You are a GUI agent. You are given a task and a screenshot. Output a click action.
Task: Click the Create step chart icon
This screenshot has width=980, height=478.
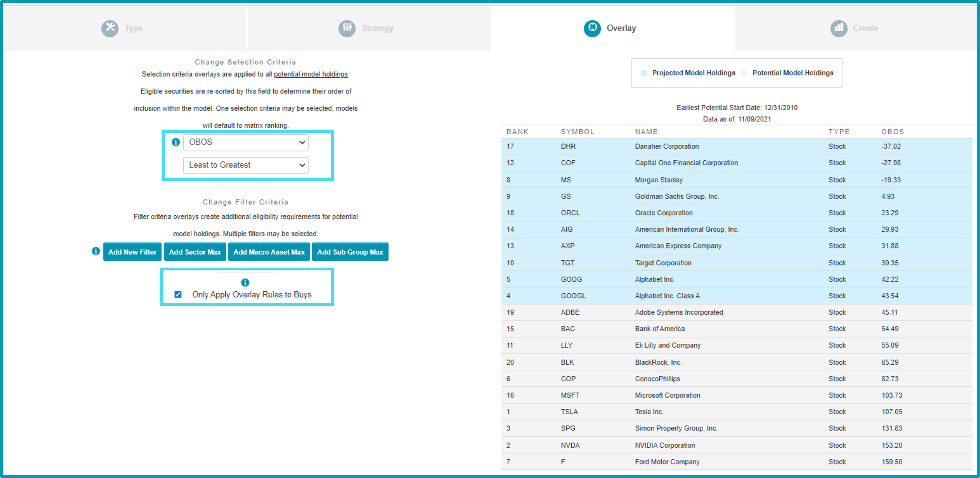coord(838,28)
